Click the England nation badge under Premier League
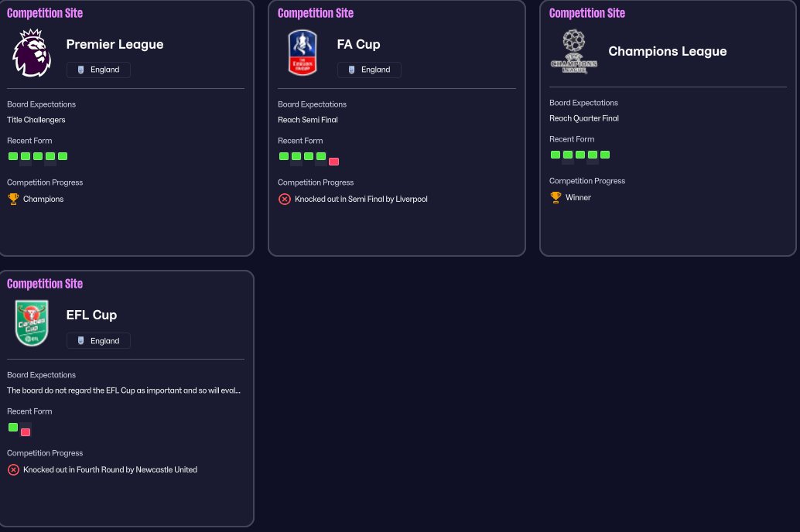This screenshot has height=532, width=800. coord(98,70)
